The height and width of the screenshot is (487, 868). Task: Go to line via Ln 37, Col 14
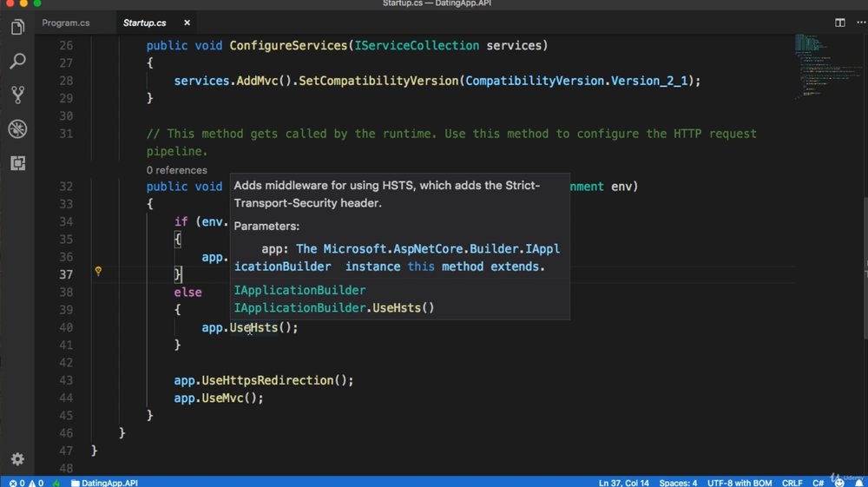[x=623, y=483]
